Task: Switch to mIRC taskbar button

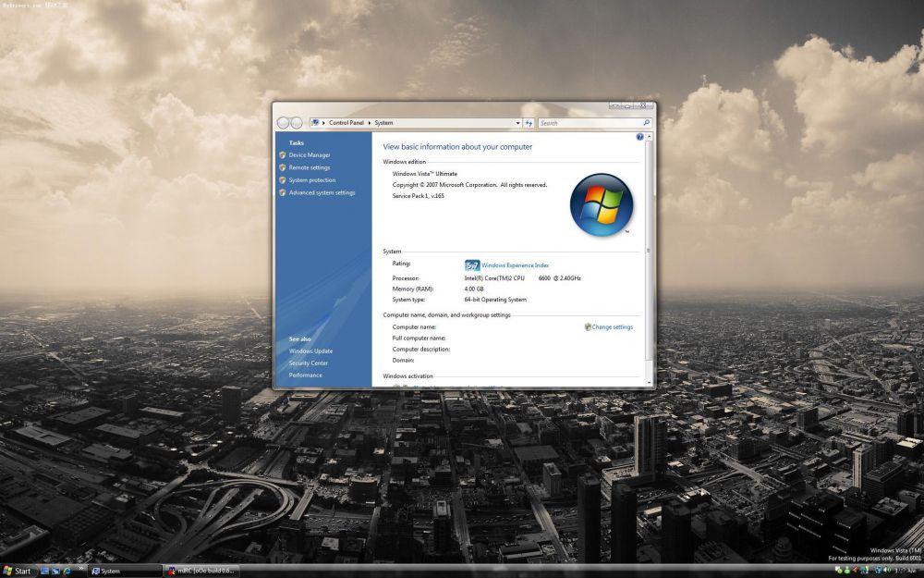Action: pyautogui.click(x=202, y=571)
